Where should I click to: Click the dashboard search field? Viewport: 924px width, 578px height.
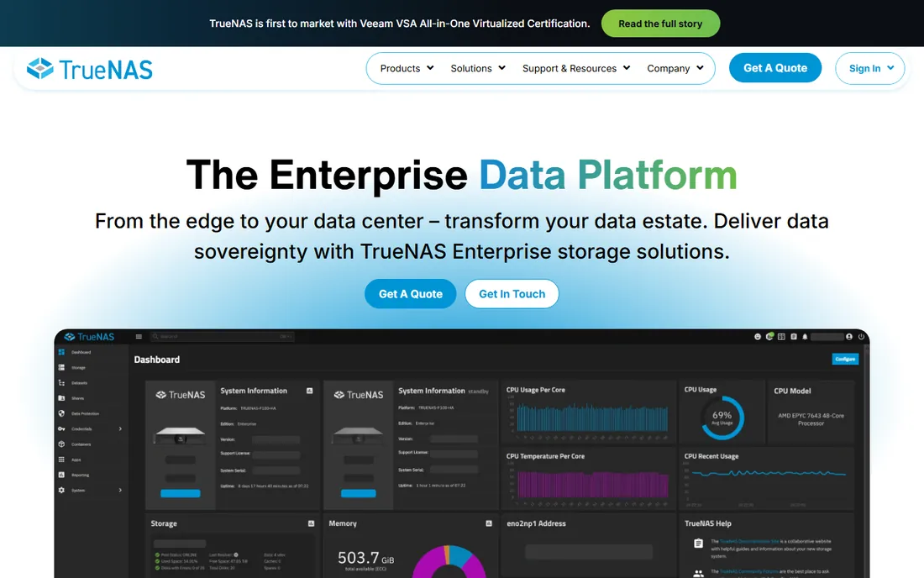coord(222,336)
